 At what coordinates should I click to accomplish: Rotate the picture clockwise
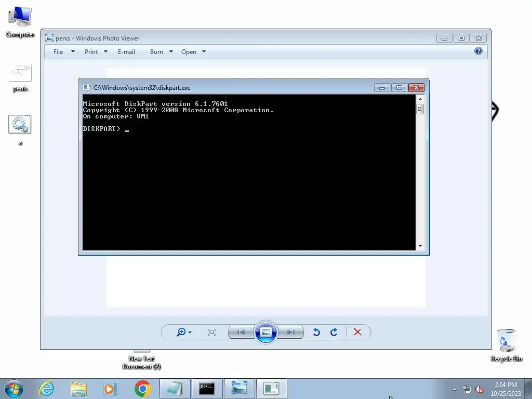point(334,332)
